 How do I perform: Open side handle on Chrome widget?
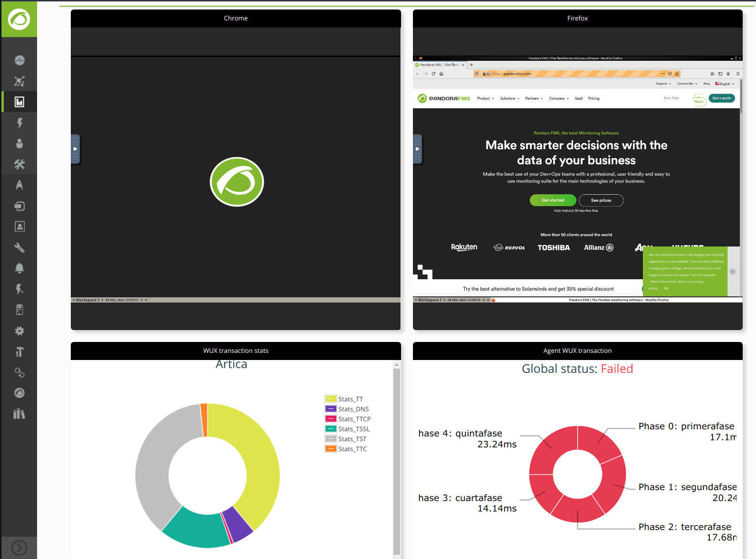click(x=75, y=149)
